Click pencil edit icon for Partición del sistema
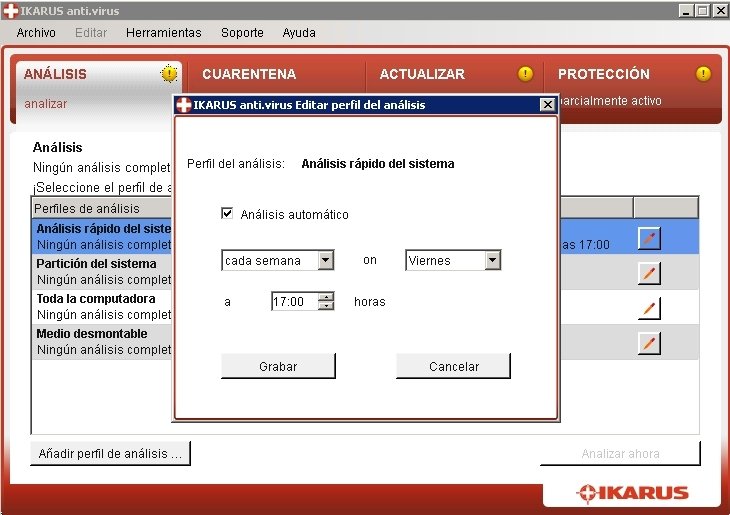 coord(649,273)
